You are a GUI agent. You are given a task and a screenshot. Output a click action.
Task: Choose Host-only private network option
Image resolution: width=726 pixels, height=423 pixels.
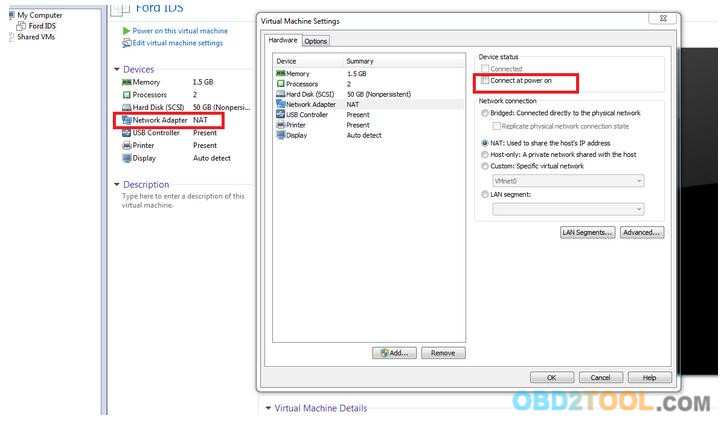point(485,155)
